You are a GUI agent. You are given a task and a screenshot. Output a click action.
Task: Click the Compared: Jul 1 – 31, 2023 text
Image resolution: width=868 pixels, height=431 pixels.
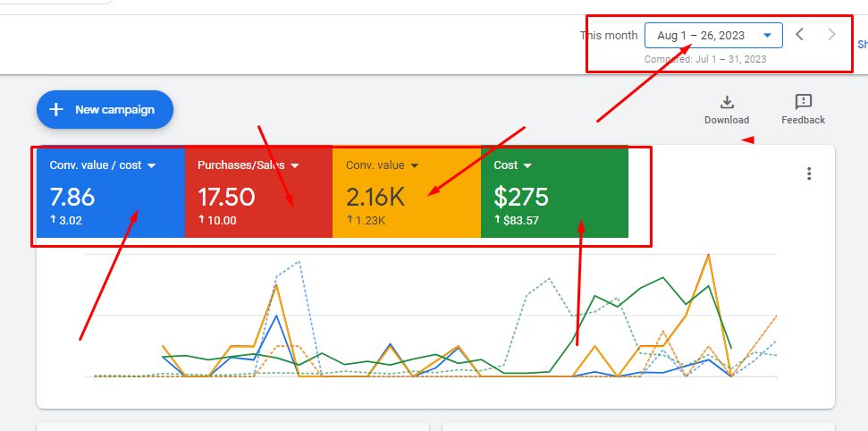click(x=704, y=59)
